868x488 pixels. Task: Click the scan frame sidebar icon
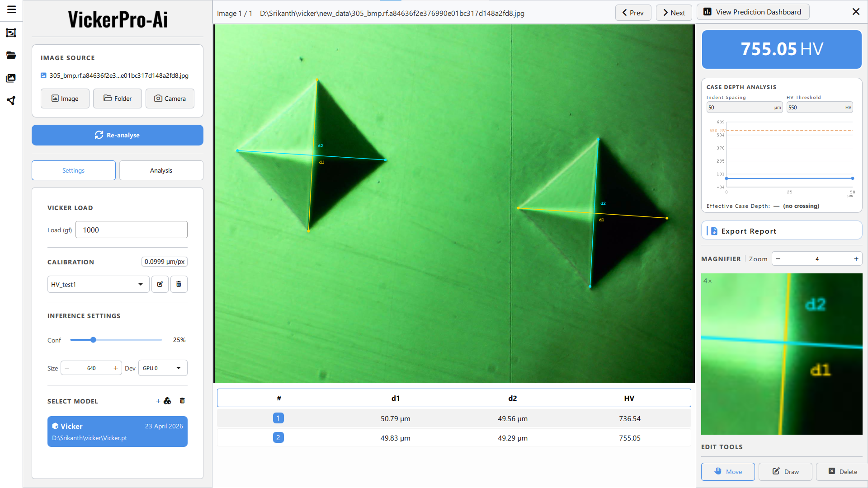point(11,33)
